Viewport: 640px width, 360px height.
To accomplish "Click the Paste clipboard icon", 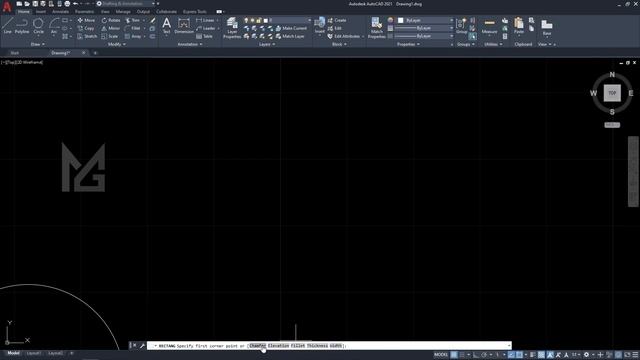I will [x=519, y=25].
